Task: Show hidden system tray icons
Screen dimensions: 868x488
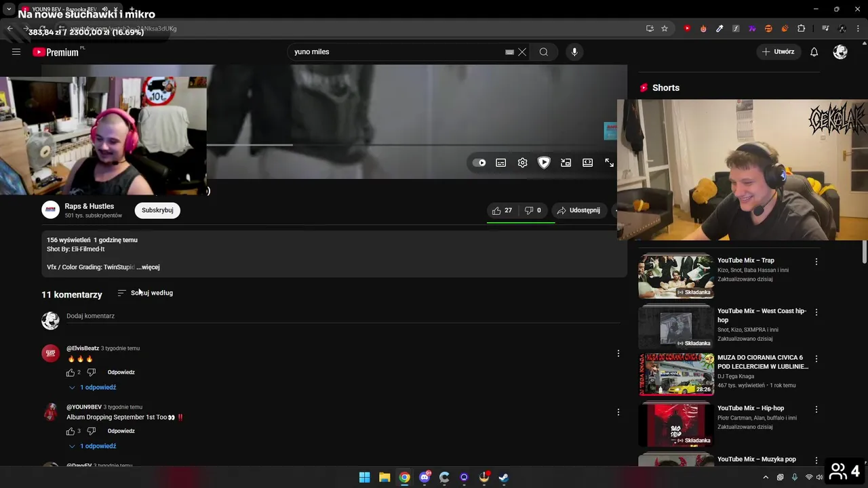Action: pos(766,477)
